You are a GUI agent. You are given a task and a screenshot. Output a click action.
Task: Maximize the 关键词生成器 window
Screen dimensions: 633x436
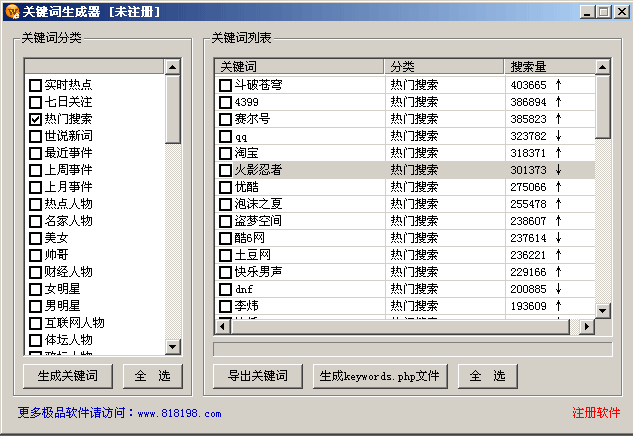[604, 12]
